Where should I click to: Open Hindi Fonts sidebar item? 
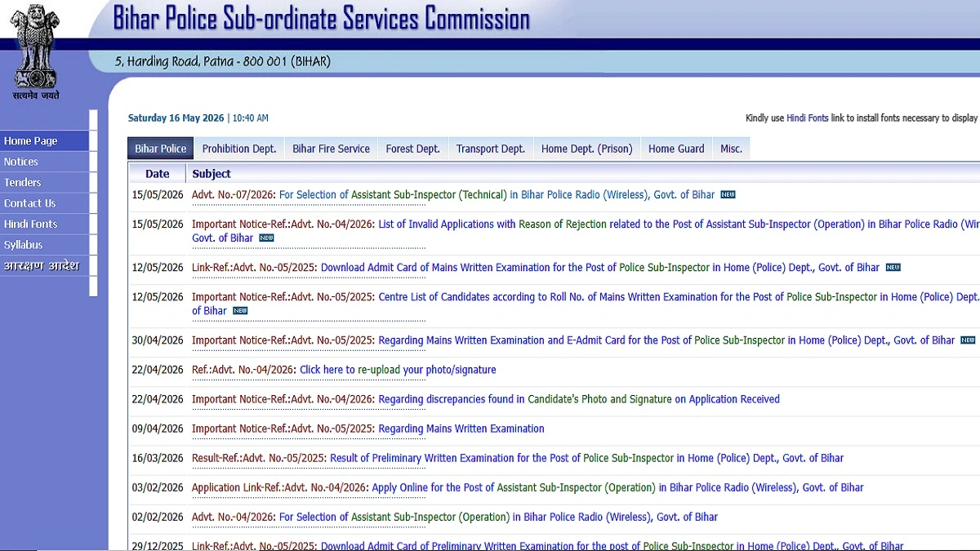[44, 224]
